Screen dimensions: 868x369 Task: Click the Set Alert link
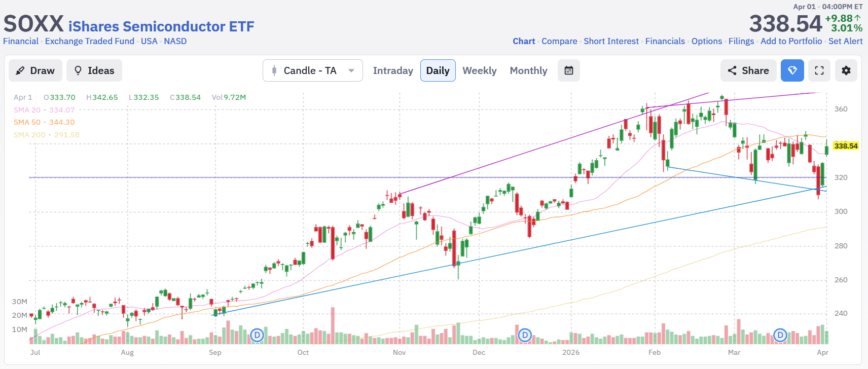[x=845, y=41]
